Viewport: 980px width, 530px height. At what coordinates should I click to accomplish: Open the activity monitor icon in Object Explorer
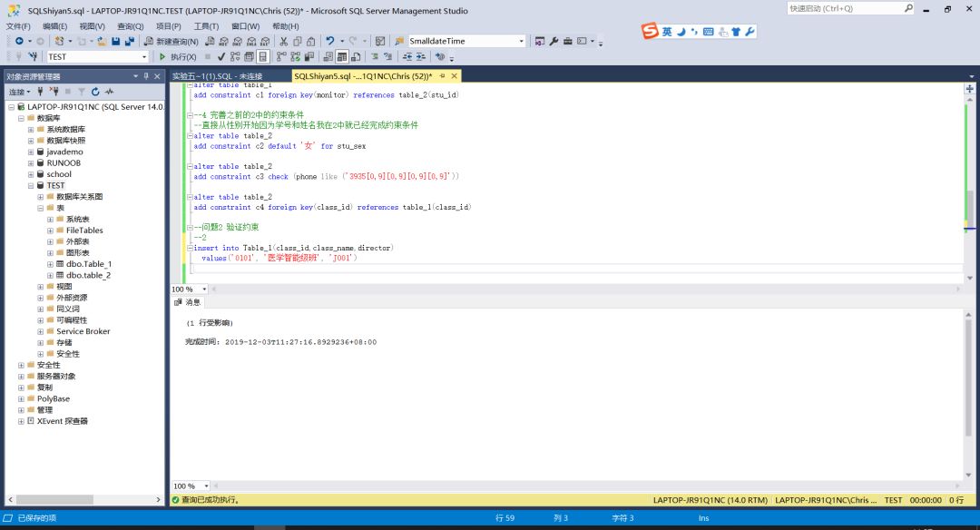[109, 92]
